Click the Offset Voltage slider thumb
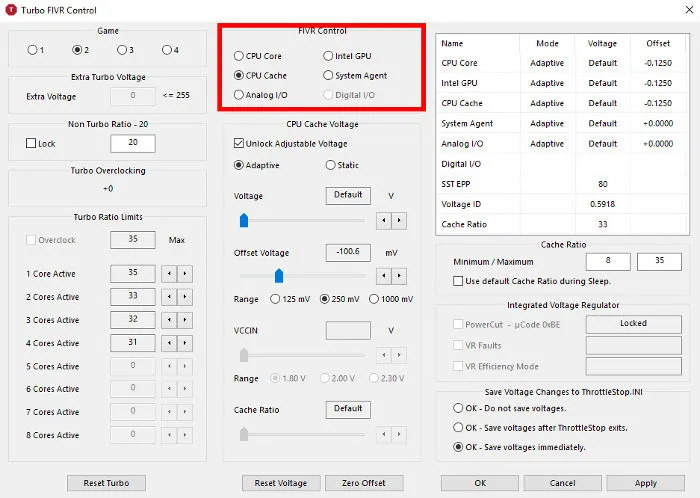Image resolution: width=700 pixels, height=498 pixels. (279, 276)
